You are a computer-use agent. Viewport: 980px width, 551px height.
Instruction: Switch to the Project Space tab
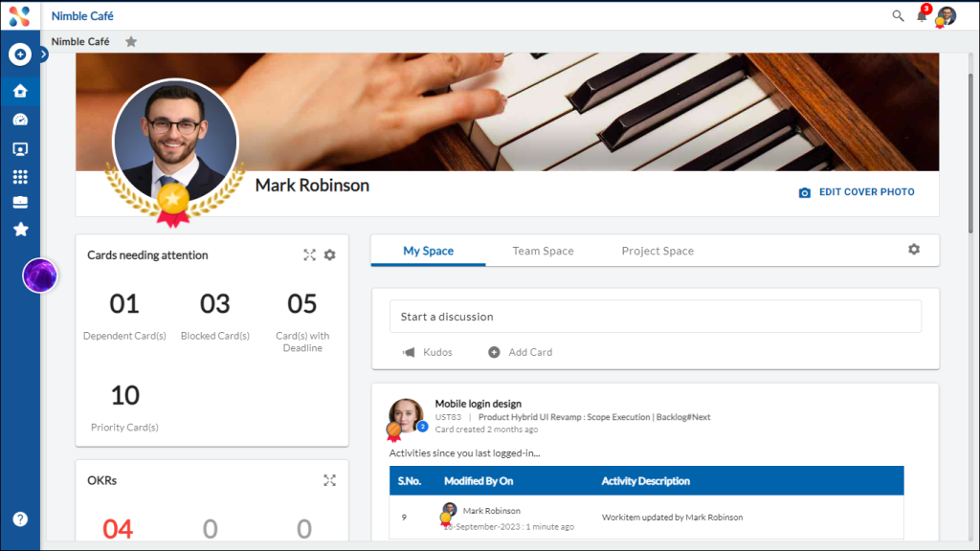(657, 250)
